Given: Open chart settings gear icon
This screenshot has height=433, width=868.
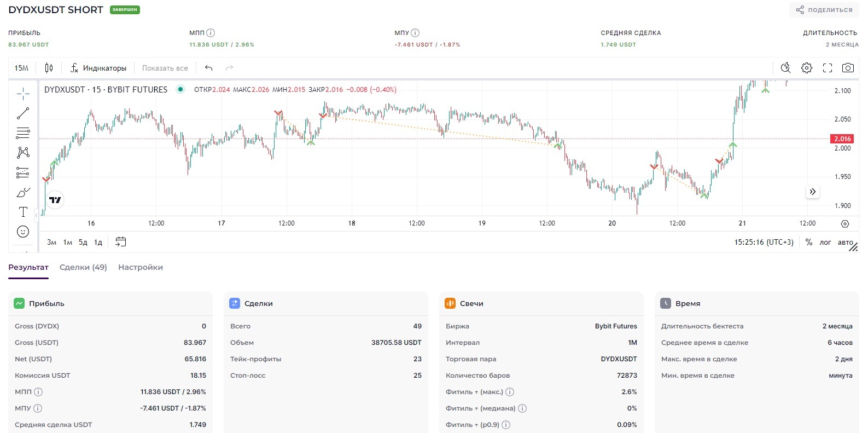Looking at the screenshot, I should pos(807,68).
